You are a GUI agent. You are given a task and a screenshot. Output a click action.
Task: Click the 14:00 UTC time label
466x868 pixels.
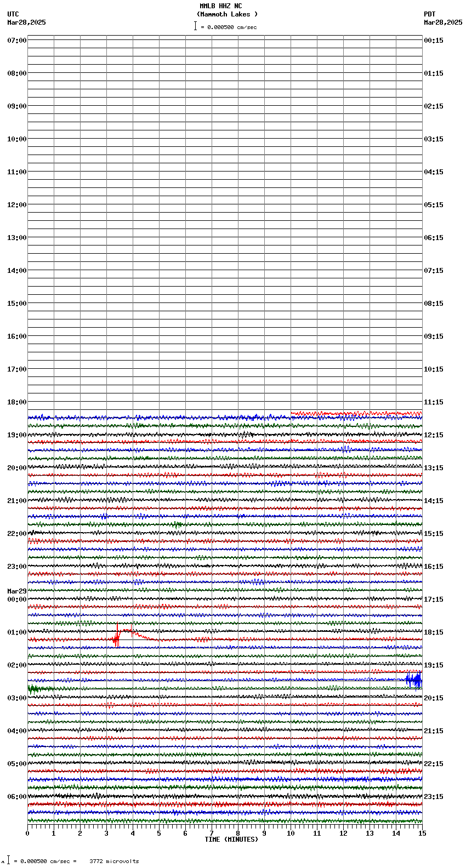click(x=17, y=271)
